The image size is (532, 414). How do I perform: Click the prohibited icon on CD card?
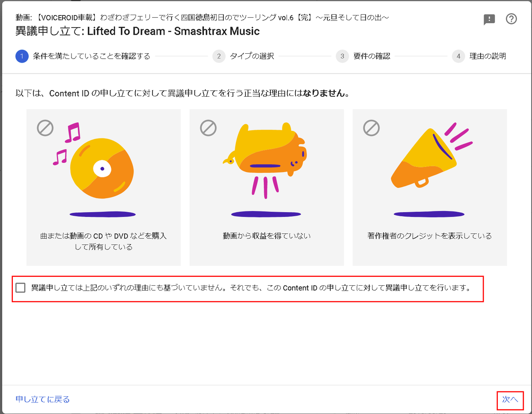pos(45,128)
